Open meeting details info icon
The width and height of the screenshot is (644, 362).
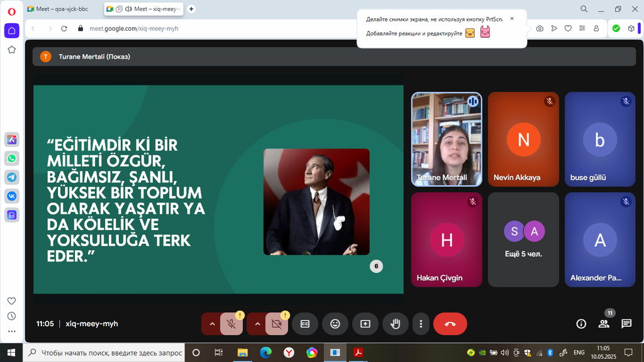581,324
